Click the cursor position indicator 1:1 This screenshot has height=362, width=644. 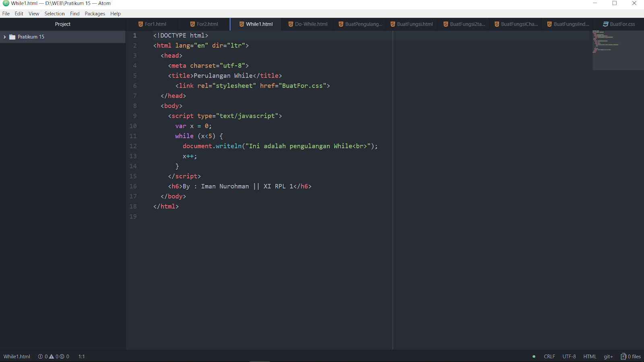click(82, 356)
